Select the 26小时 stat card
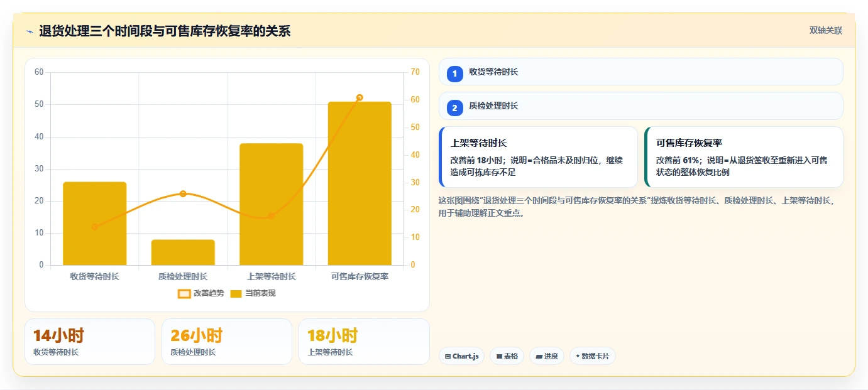 pos(227,342)
